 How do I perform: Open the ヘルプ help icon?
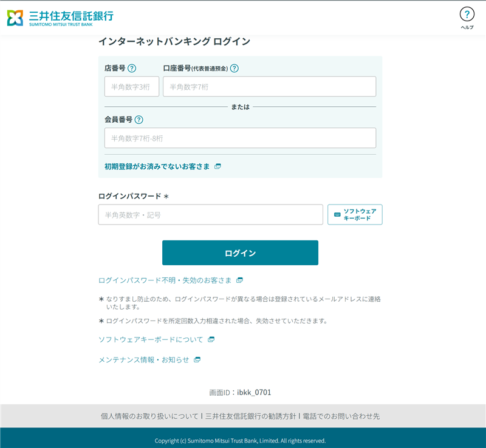pyautogui.click(x=467, y=15)
